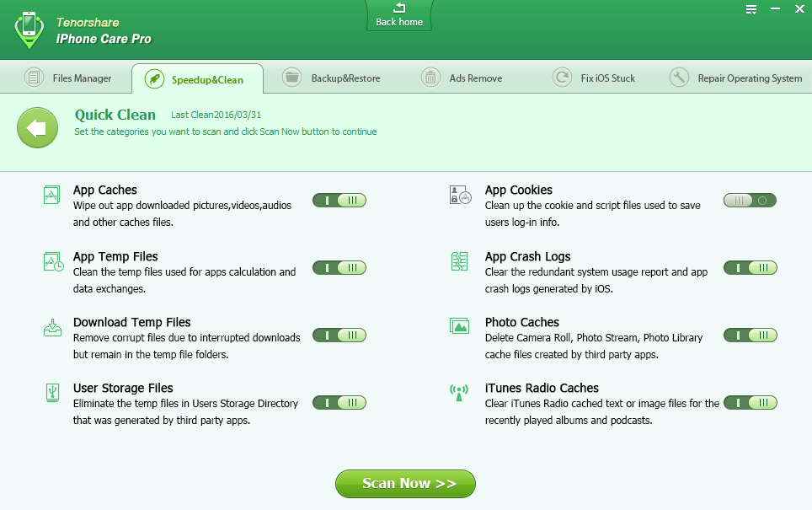Turn off the Photo Caches toggle
Image resolution: width=812 pixels, height=510 pixels.
[750, 336]
